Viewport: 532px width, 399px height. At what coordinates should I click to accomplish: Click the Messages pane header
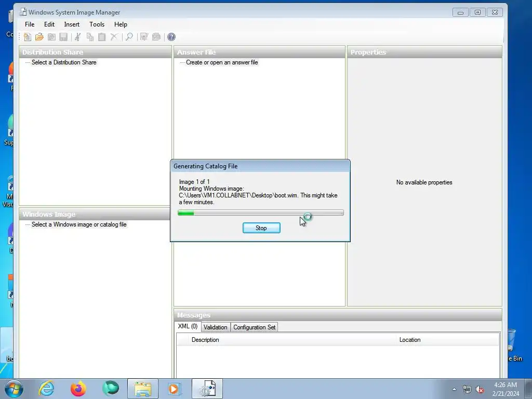[x=338, y=315]
